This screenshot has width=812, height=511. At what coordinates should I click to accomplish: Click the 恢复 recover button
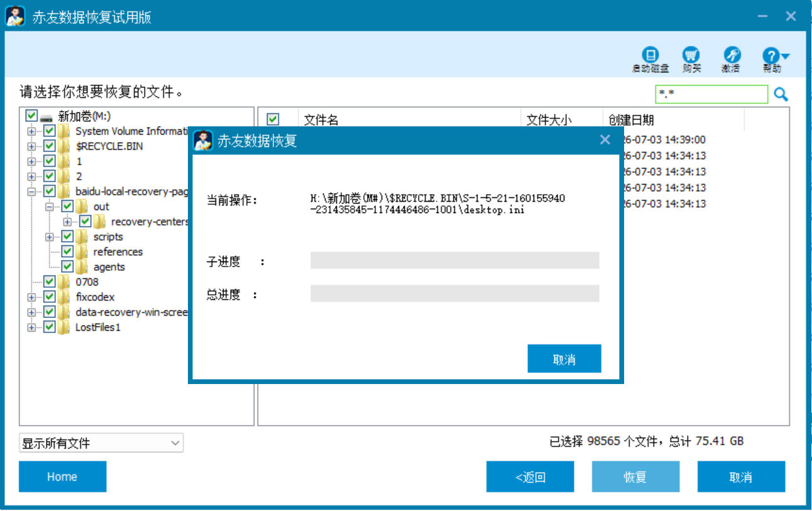635,476
